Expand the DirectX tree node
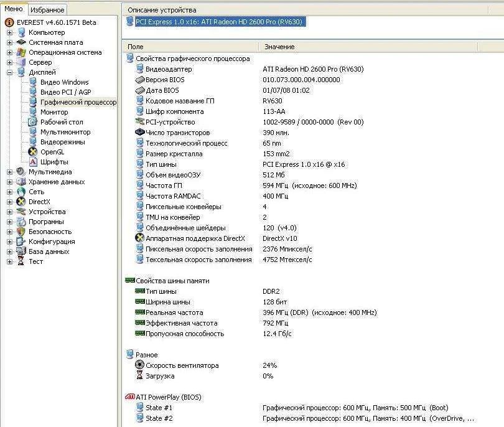Viewport: 504px width, 427px height. pos(9,202)
